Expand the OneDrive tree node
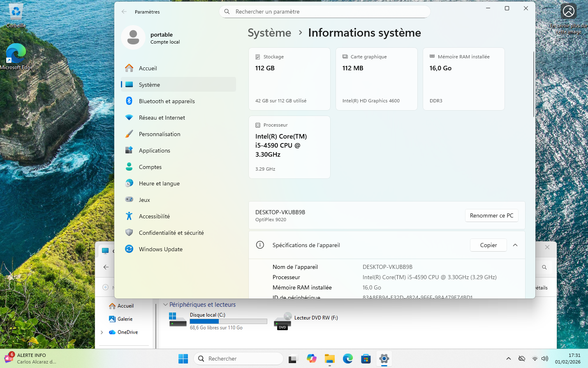 click(102, 332)
